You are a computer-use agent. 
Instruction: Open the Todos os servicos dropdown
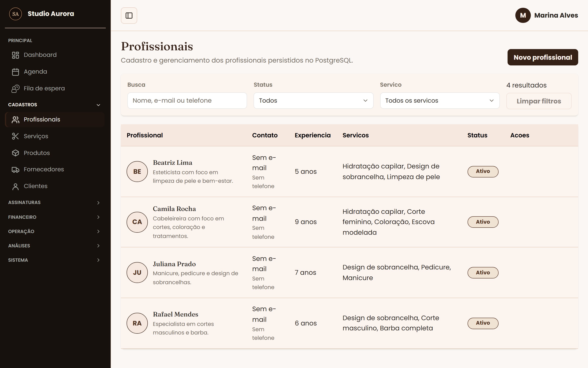440,101
